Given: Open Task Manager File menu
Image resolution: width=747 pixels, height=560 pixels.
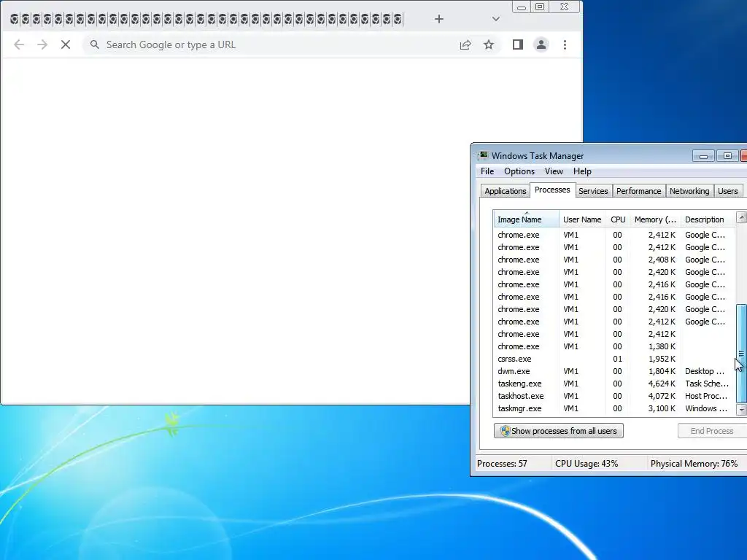Looking at the screenshot, I should (487, 171).
